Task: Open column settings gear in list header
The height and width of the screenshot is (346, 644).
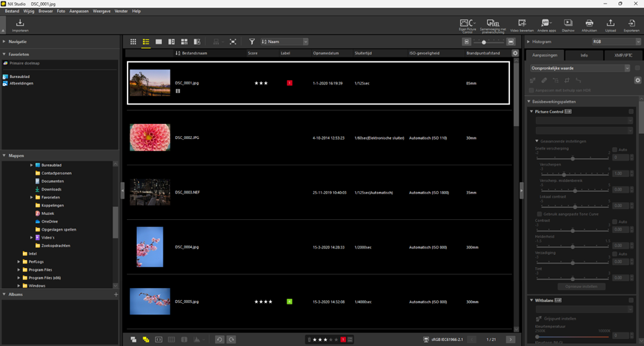Action: [515, 53]
